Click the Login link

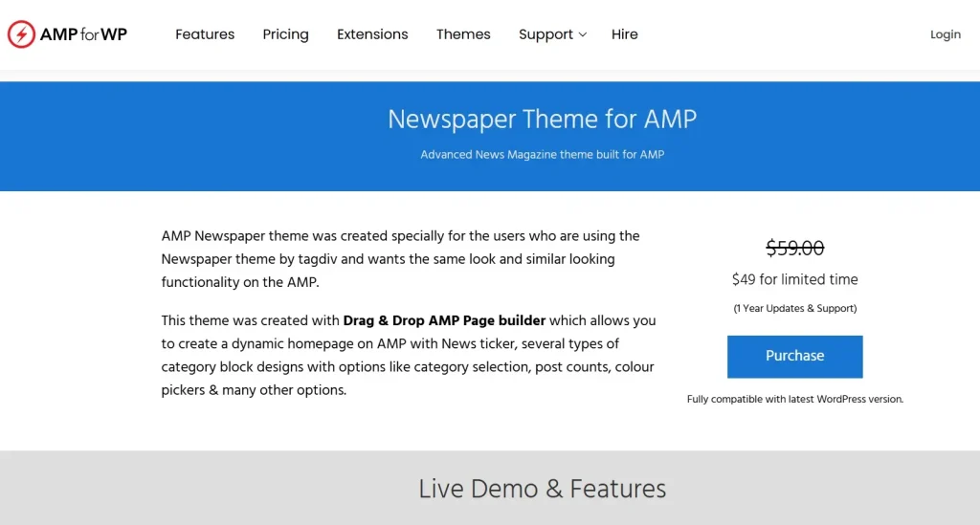(945, 34)
